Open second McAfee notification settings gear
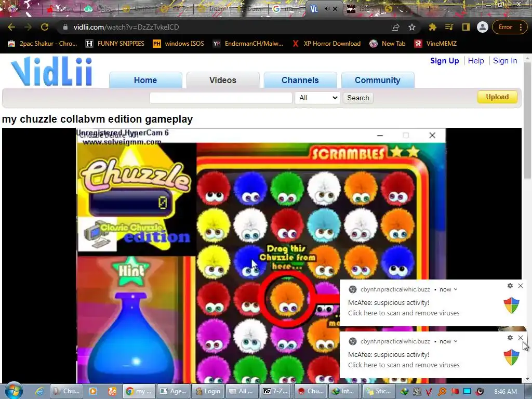This screenshot has width=532, height=399. click(510, 338)
